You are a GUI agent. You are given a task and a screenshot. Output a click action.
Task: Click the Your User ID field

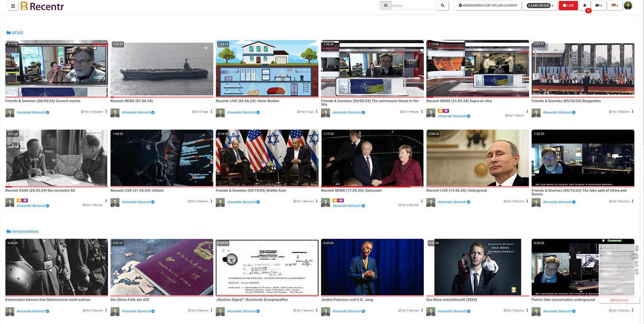tap(616, 248)
